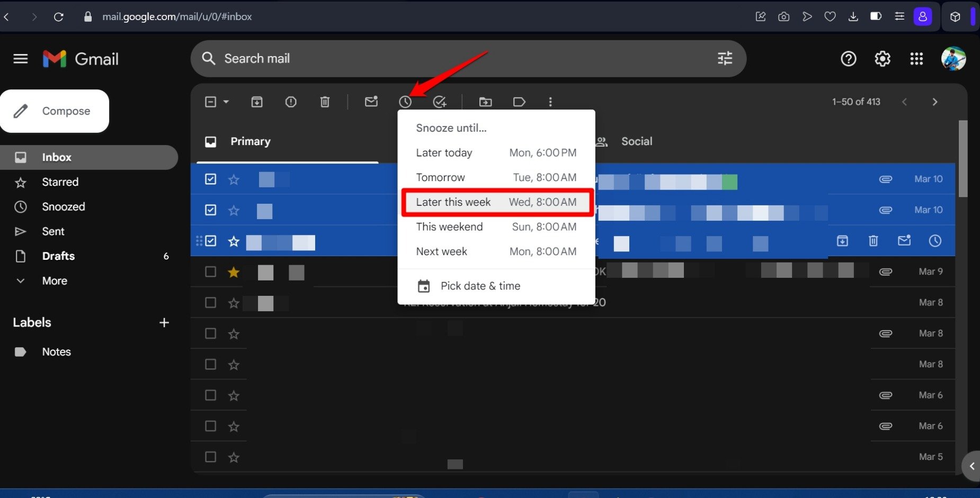The image size is (980, 498).
Task: Click the Labels tag icon in toolbar
Action: click(519, 102)
